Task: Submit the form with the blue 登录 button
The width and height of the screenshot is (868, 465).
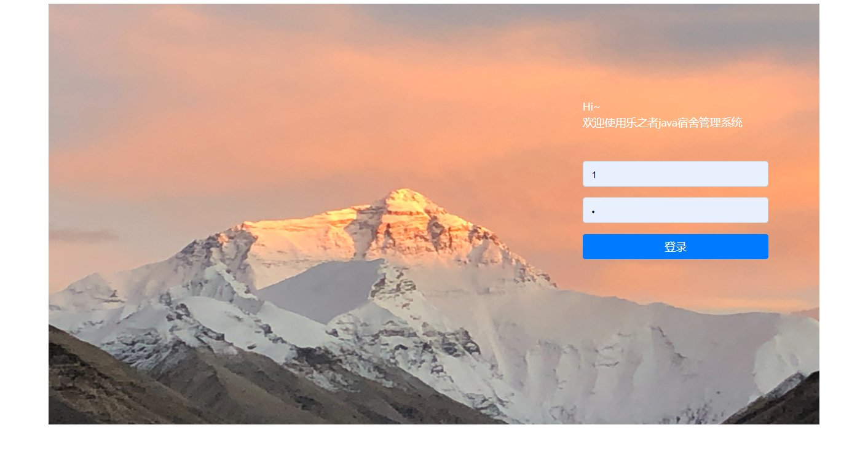Action: pos(675,246)
